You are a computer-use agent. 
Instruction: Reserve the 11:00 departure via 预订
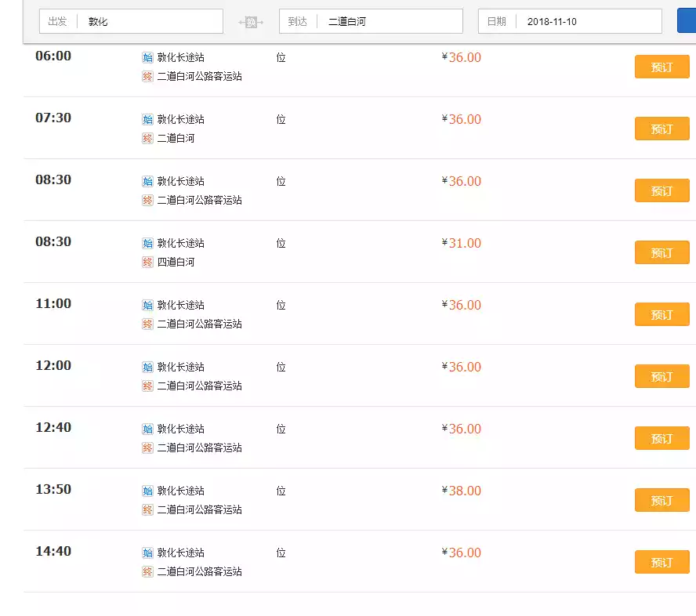coord(662,314)
